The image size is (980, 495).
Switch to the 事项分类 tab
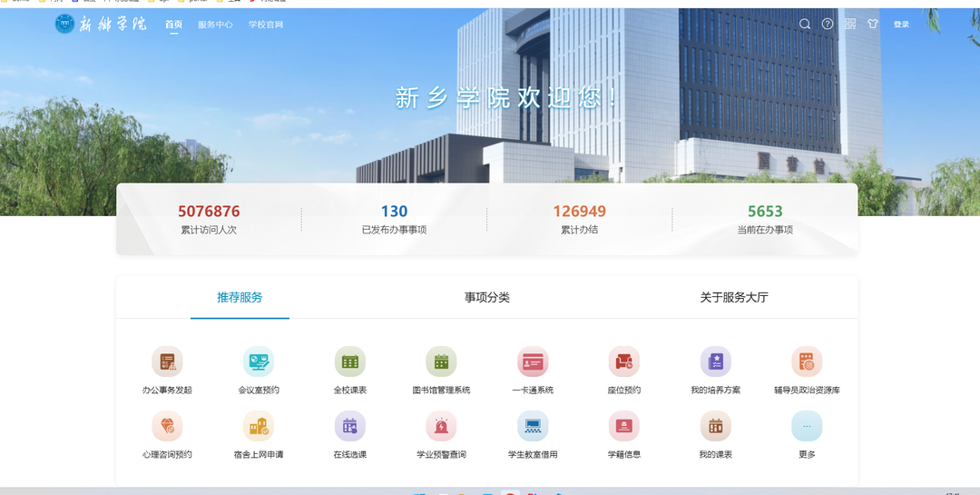point(487,297)
